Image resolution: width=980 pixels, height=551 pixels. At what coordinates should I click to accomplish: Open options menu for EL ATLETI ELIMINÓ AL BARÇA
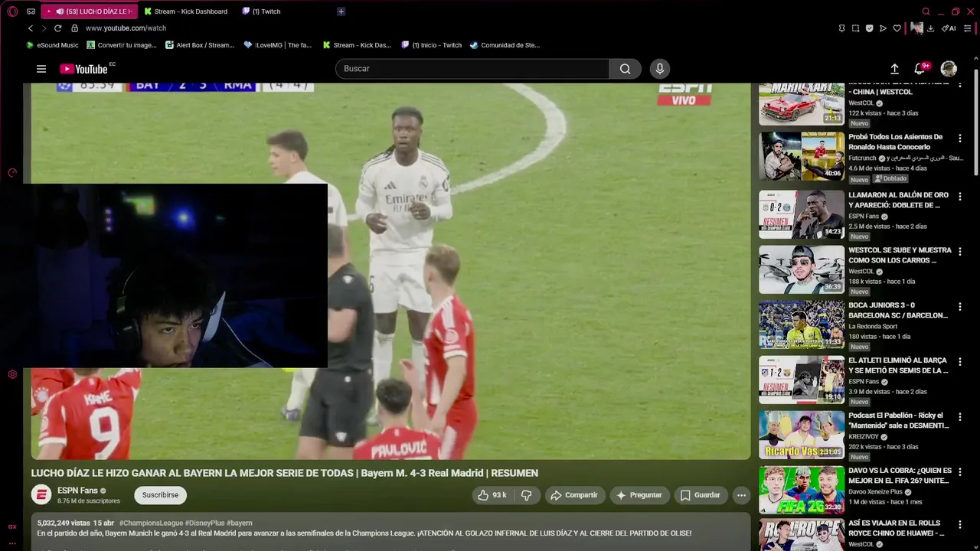tap(960, 361)
